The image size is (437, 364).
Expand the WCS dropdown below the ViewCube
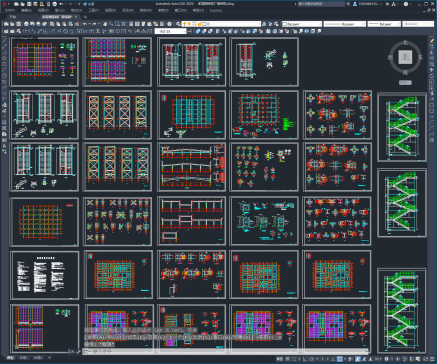coord(405,82)
